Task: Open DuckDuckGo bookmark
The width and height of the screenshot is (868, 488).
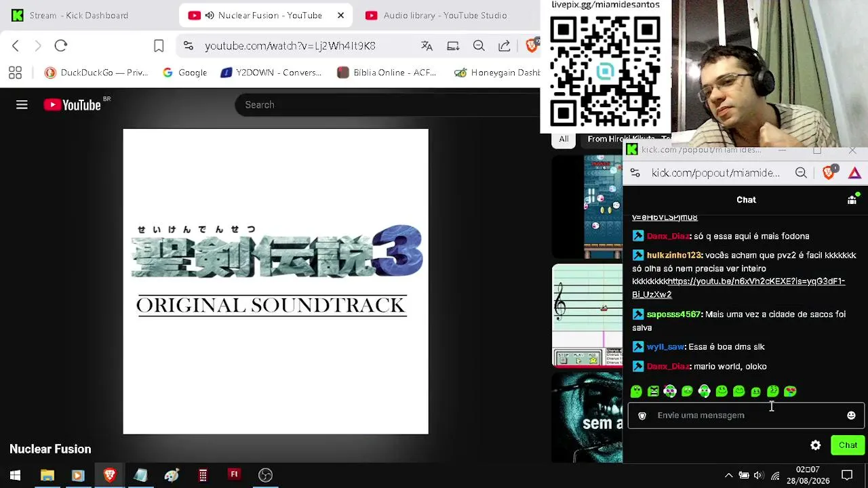Action: (x=96, y=73)
